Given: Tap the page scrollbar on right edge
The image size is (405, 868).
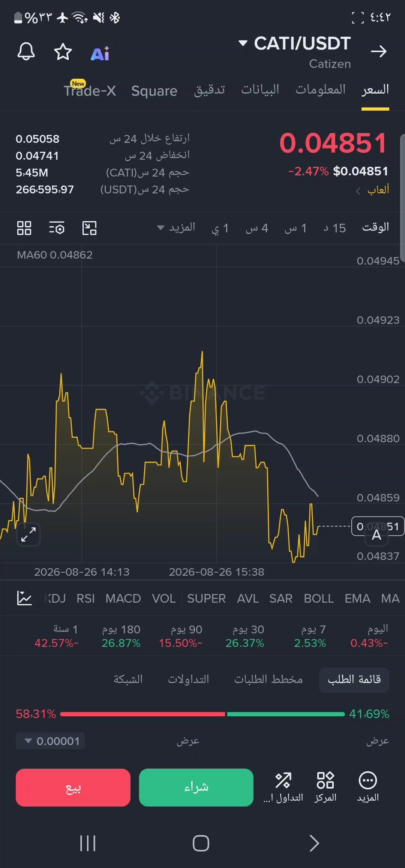Looking at the screenshot, I should 402,198.
